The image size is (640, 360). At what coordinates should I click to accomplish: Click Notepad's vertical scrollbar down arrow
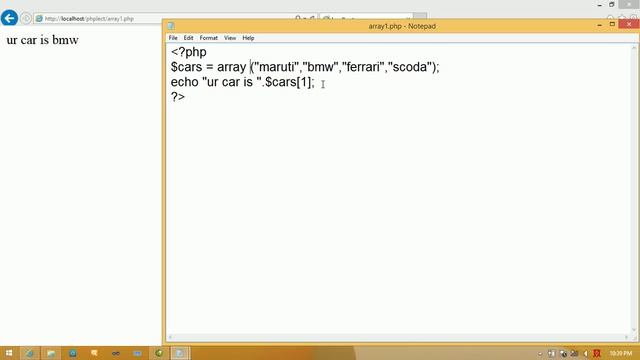634,330
